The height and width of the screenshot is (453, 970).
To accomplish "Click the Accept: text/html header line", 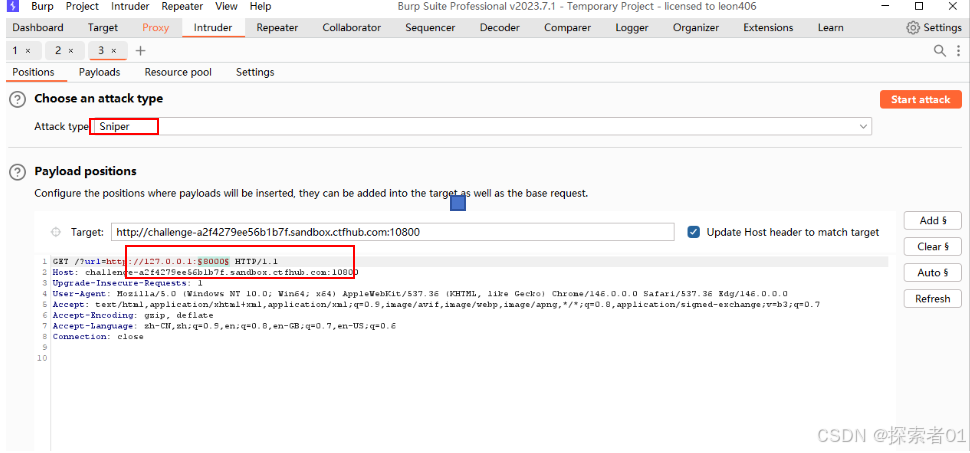I will pyautogui.click(x=436, y=304).
